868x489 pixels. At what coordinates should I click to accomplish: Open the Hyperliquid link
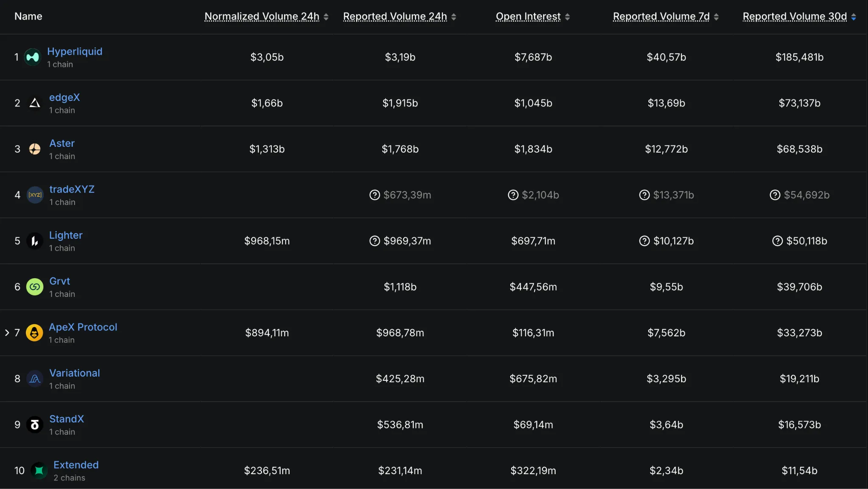click(75, 51)
